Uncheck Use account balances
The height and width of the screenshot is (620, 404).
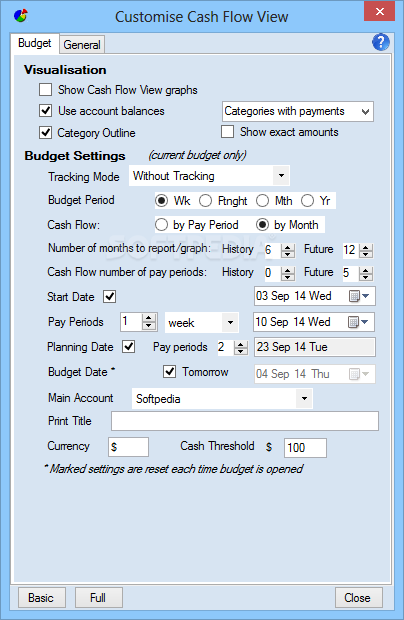coord(45,111)
